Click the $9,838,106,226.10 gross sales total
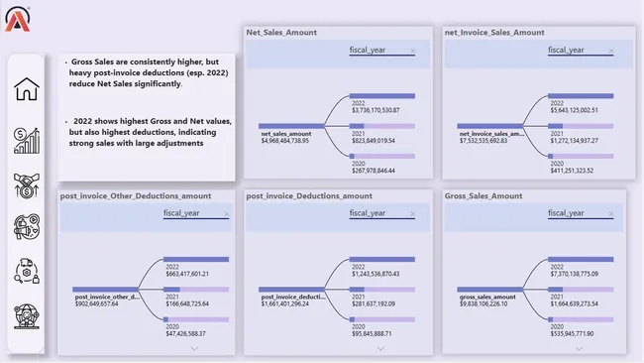 [483, 303]
